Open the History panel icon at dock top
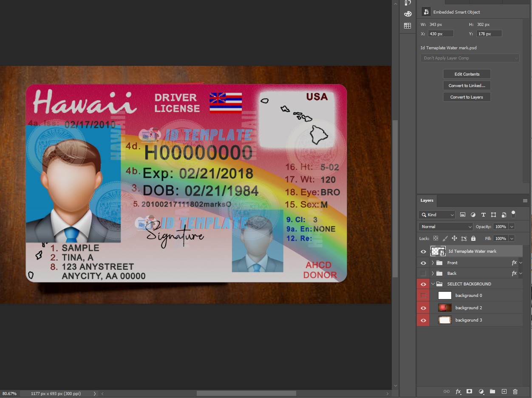Viewport: 532px width, 398px height. click(x=407, y=3)
